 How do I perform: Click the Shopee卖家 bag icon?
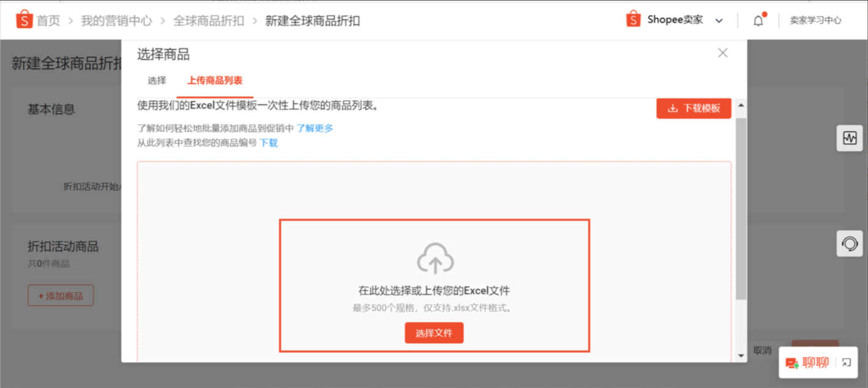coord(633,20)
